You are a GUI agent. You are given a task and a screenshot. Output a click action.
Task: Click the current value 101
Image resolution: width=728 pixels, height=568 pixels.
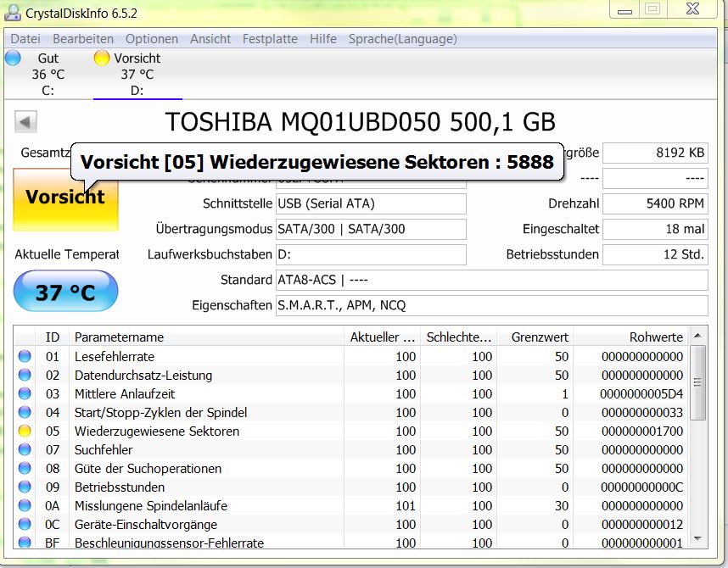pyautogui.click(x=406, y=506)
